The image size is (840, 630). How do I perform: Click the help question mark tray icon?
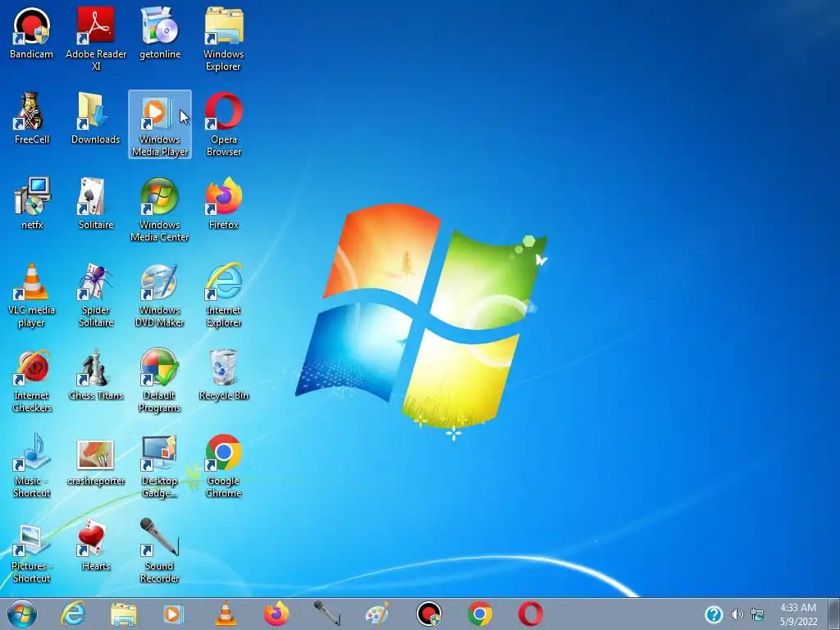click(714, 614)
